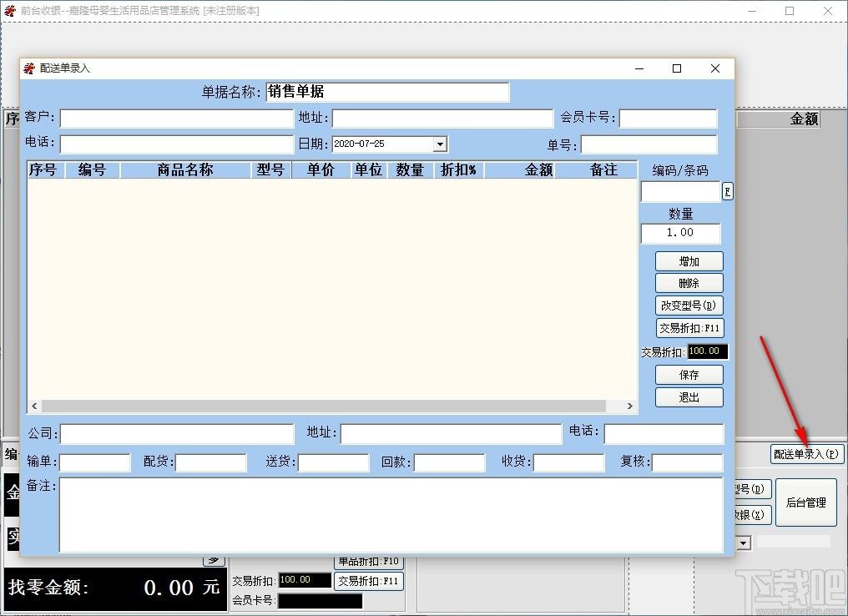
Task: Click the top 电话 input field
Action: 176,144
